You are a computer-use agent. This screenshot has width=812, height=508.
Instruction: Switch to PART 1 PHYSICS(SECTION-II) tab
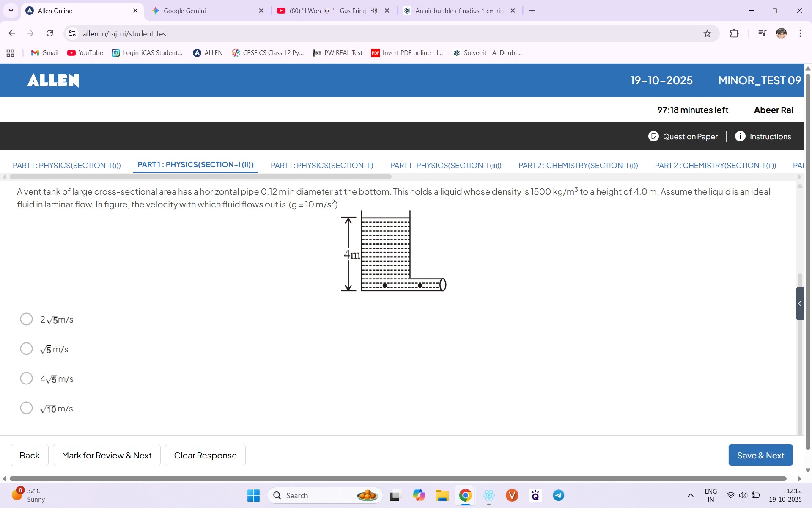322,166
